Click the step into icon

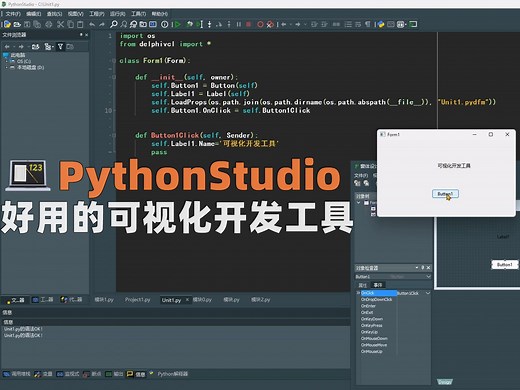coord(209,24)
